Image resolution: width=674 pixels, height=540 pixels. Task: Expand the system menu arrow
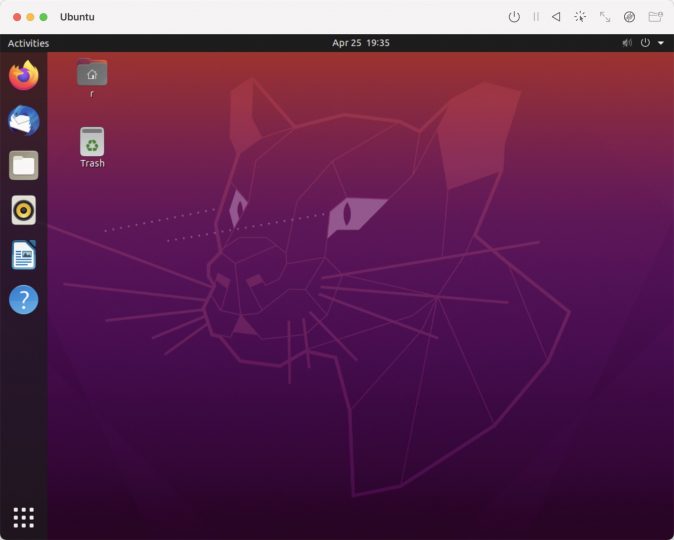[x=661, y=43]
